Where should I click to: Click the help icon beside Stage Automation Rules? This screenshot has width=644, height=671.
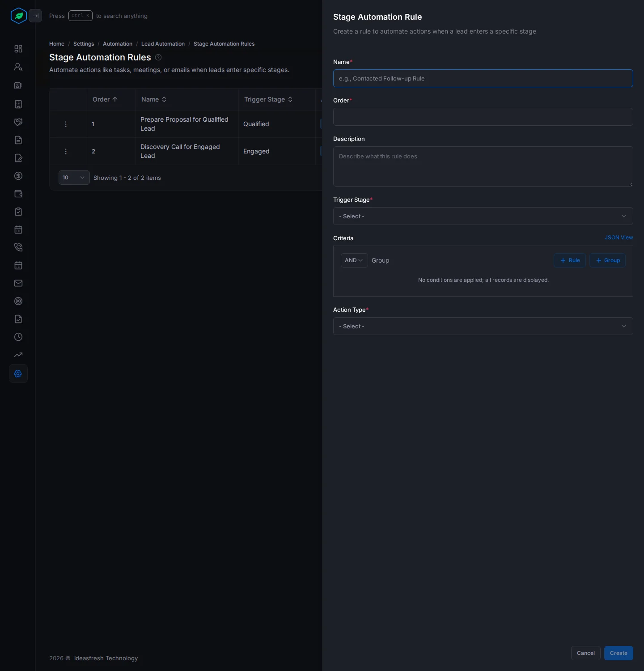158,57
